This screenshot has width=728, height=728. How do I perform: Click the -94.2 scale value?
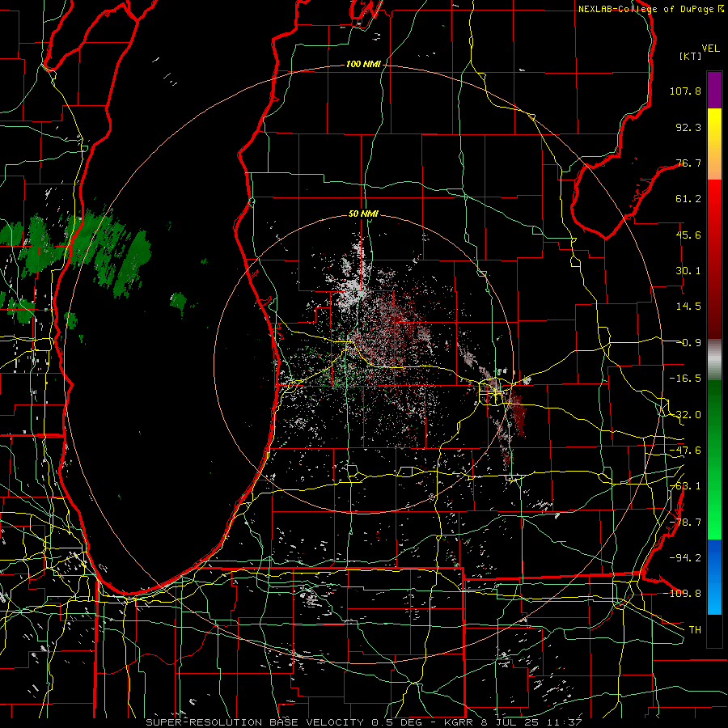coord(685,557)
